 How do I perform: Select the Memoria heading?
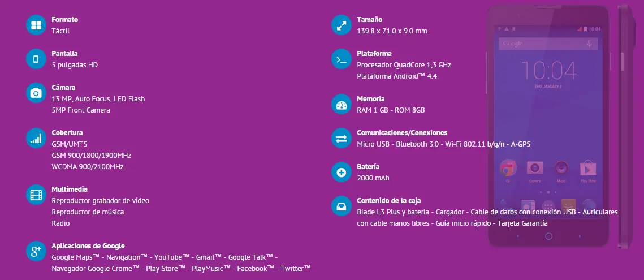coord(371,98)
